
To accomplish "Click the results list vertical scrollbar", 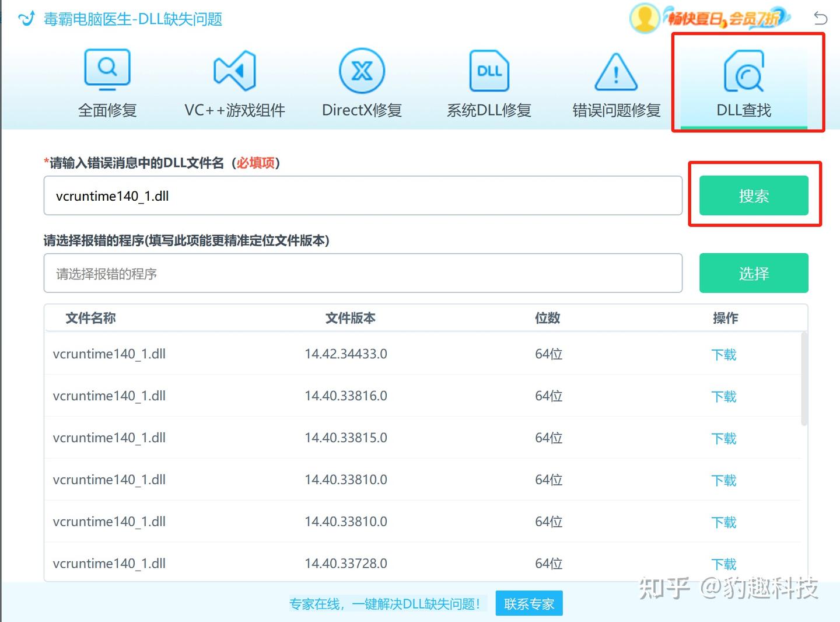I will tap(804, 379).
